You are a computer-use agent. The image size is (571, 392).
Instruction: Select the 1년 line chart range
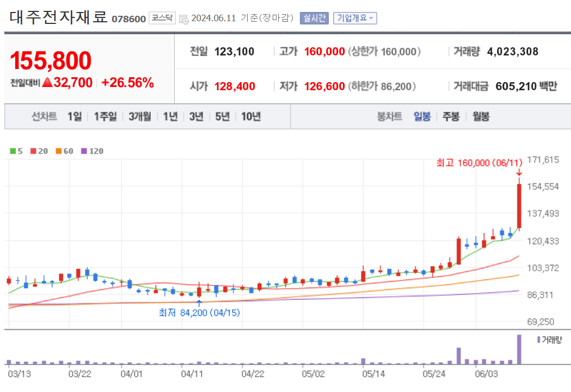pos(170,116)
